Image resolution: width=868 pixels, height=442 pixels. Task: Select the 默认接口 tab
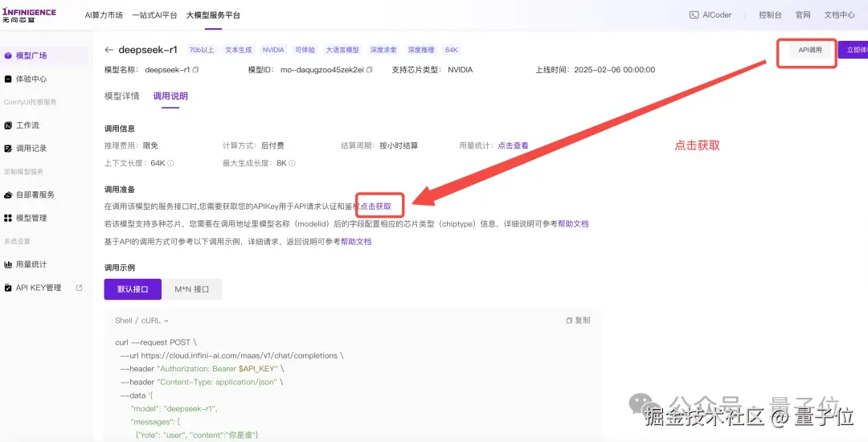point(133,289)
